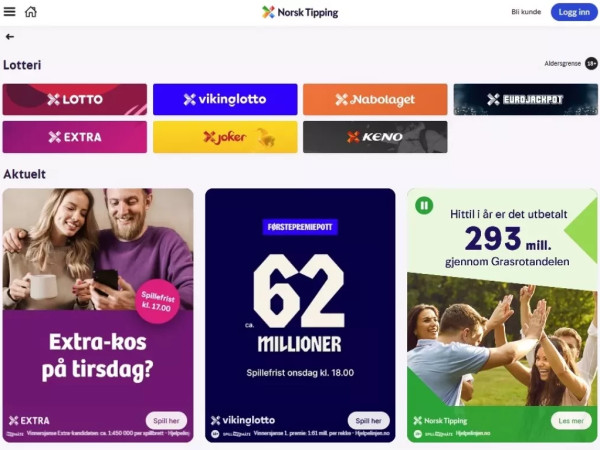Click Spill her on Extra card
The width and height of the screenshot is (600, 450).
(166, 421)
